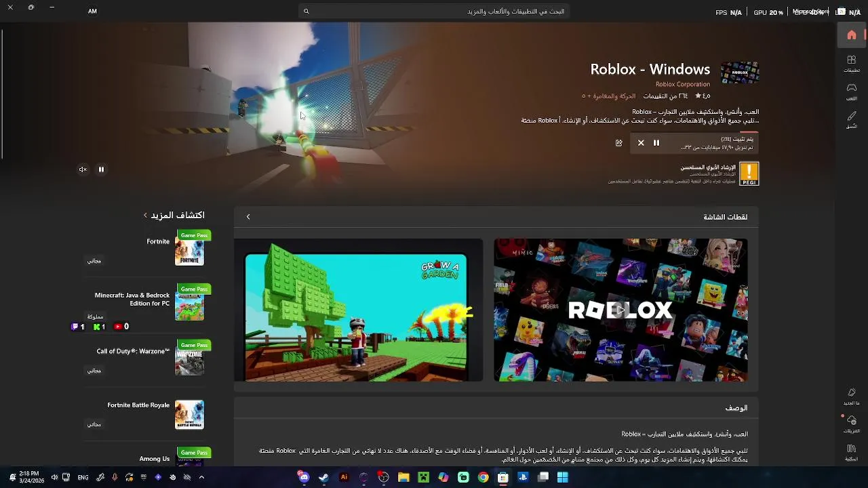Unmute the hero trailer video
The image size is (868, 488).
pyautogui.click(x=83, y=169)
